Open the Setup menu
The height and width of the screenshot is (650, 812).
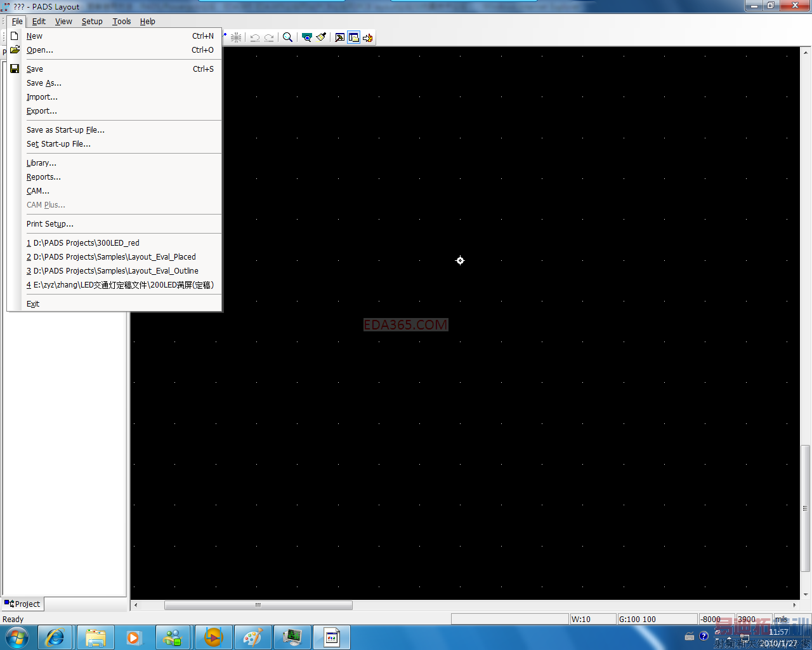pyautogui.click(x=92, y=21)
